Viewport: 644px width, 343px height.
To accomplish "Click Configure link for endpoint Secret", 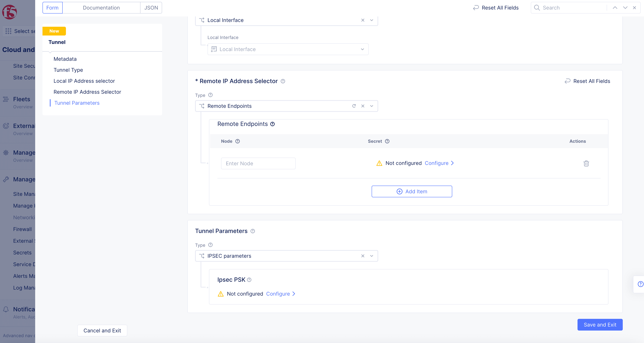I will point(439,163).
